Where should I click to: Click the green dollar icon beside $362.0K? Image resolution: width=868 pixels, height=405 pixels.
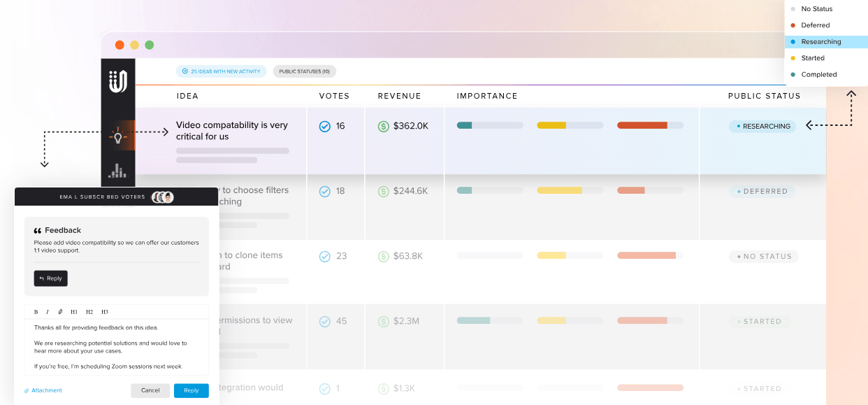pos(383,126)
